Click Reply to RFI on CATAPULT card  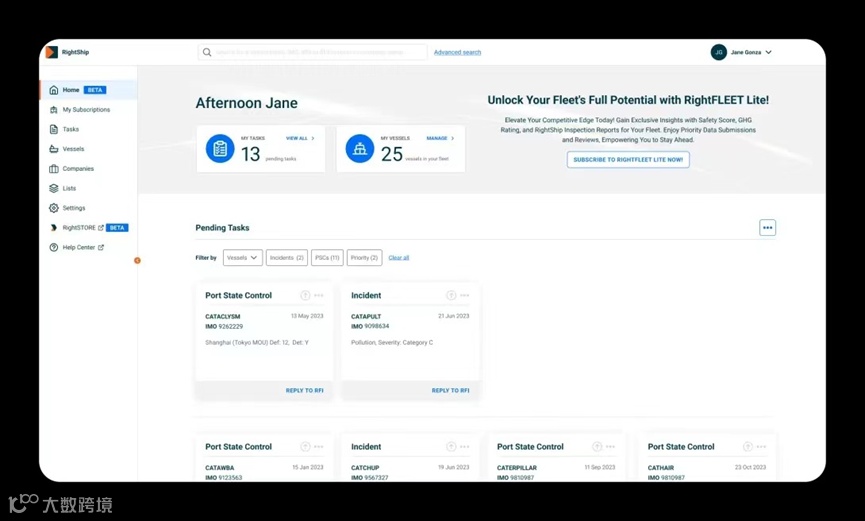pos(450,390)
